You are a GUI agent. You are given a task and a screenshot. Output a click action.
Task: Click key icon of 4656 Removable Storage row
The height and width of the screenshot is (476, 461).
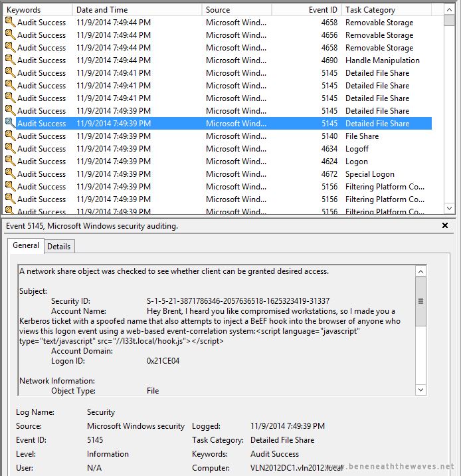pos(11,35)
